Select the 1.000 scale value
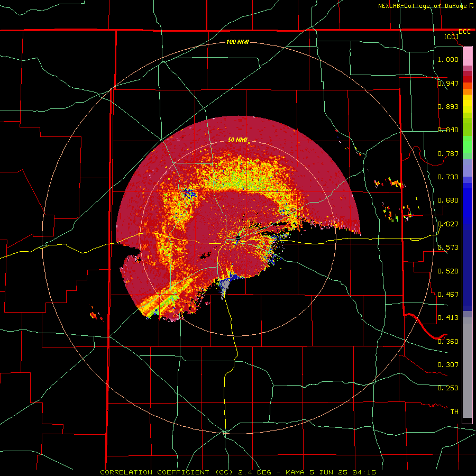This screenshot has width=476, height=476. tap(448, 59)
